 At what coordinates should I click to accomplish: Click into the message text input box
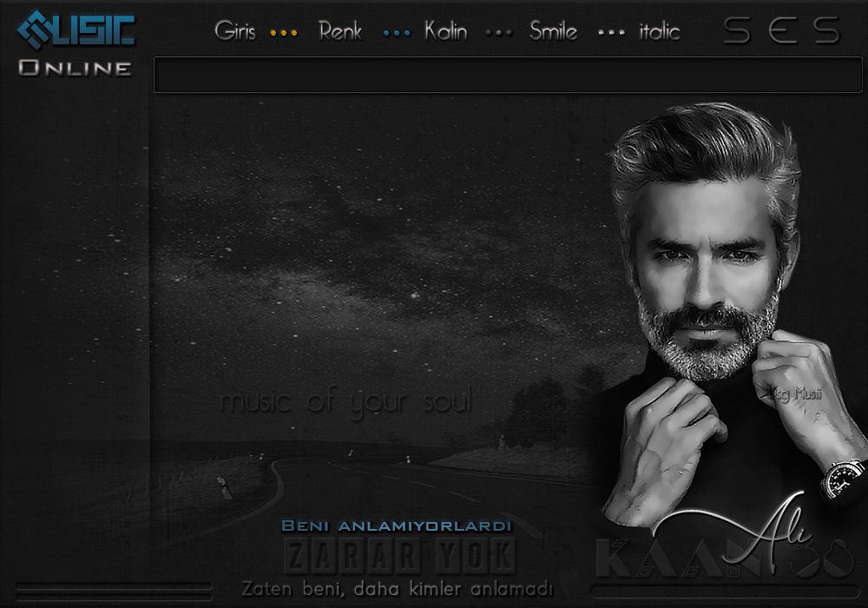[x=508, y=74]
